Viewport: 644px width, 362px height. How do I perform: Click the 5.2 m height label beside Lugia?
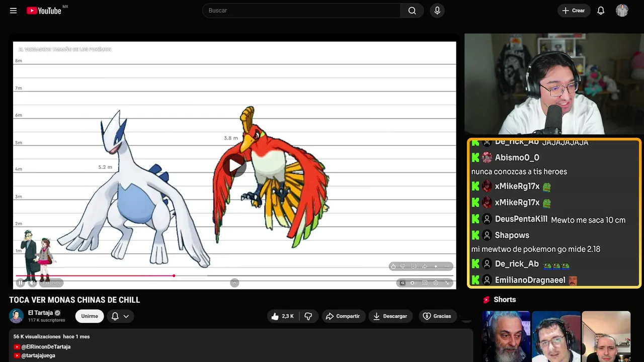click(x=105, y=167)
